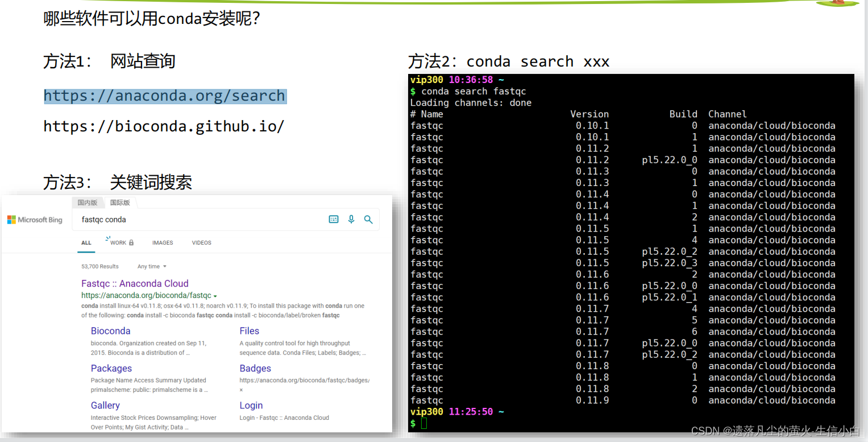Switch to the 国内版 tab

[88, 203]
